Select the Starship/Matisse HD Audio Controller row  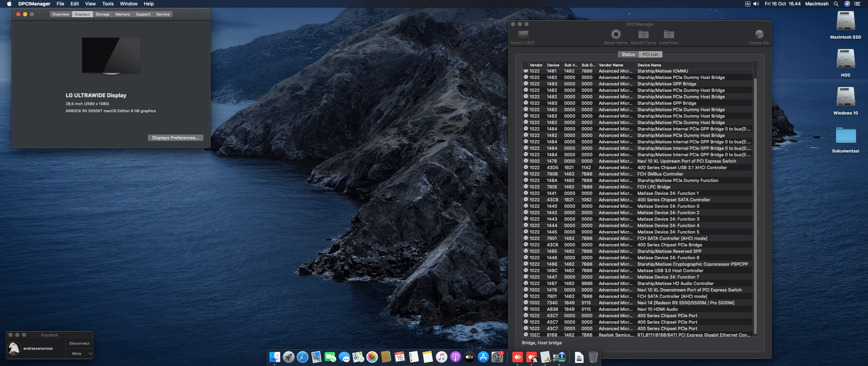637,283
